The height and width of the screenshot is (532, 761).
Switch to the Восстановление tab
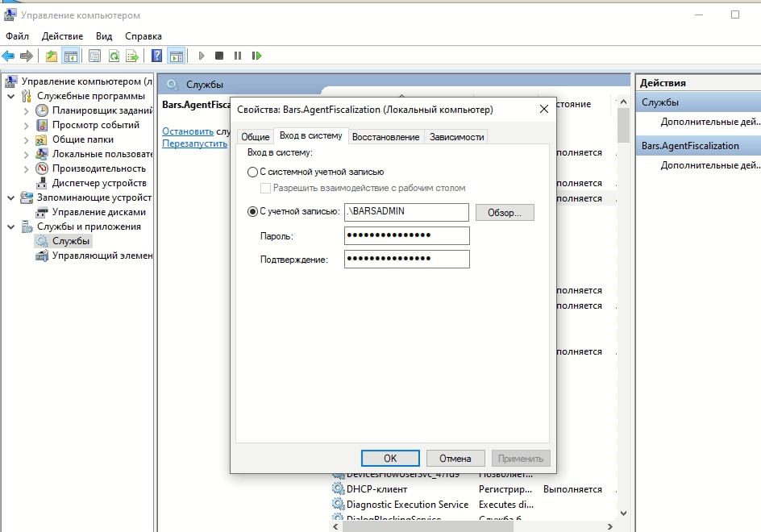386,137
